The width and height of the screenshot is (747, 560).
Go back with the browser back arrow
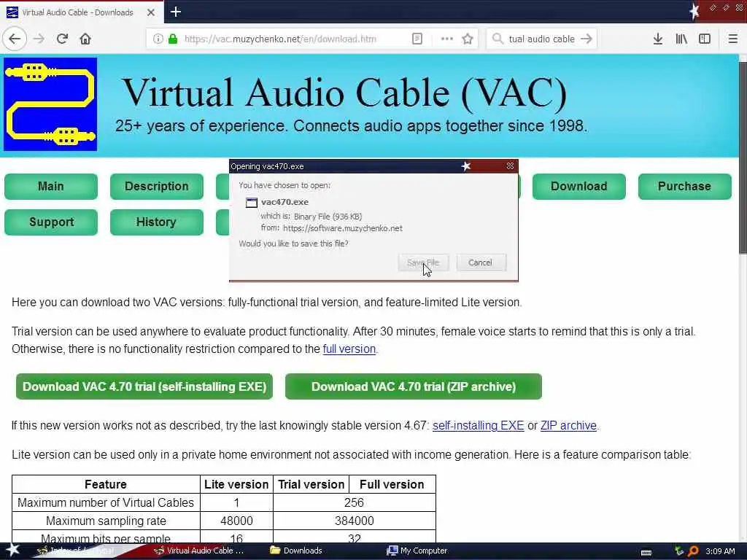15,39
